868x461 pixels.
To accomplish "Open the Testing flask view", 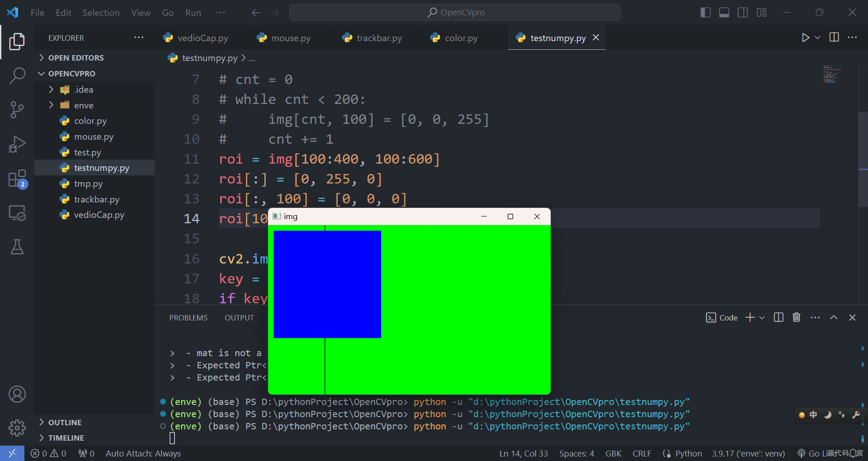I will pos(17,247).
